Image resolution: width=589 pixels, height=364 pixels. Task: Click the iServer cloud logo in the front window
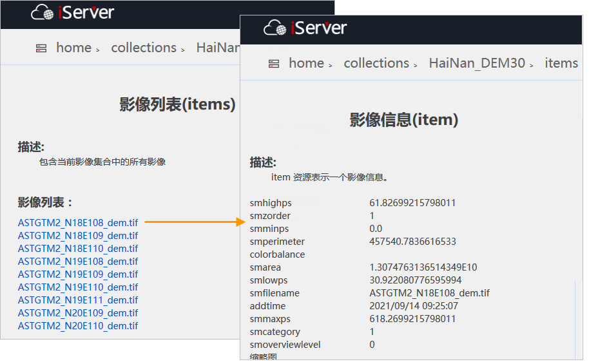275,28
